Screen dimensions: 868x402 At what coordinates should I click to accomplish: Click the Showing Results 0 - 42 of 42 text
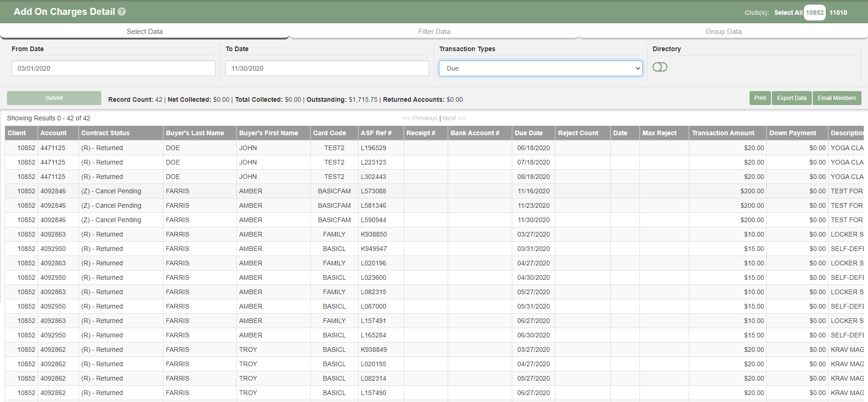tap(48, 118)
